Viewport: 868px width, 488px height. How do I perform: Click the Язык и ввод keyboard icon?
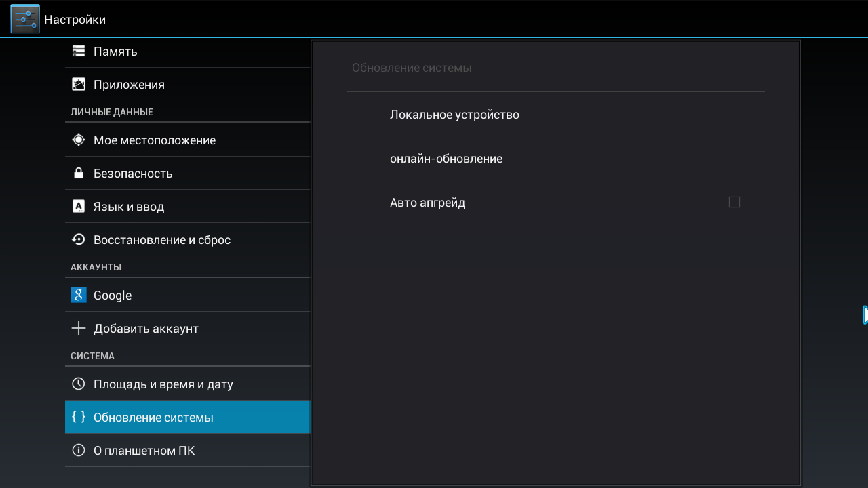(x=79, y=207)
